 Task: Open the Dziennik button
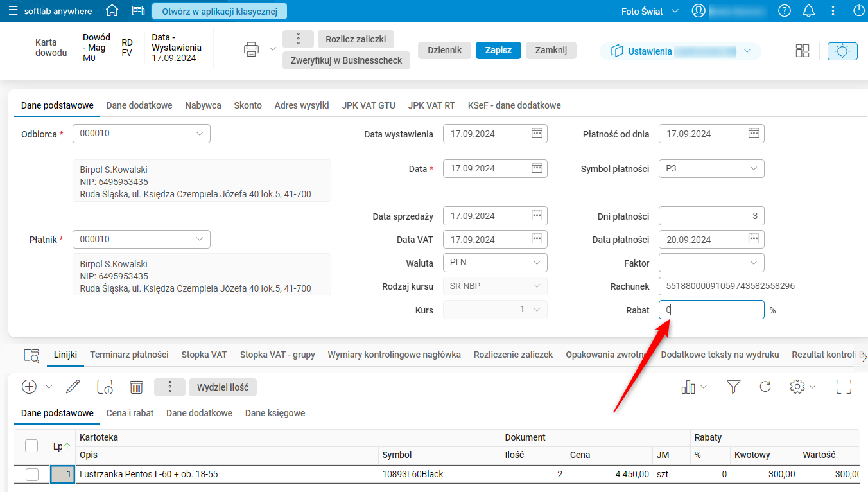point(444,50)
